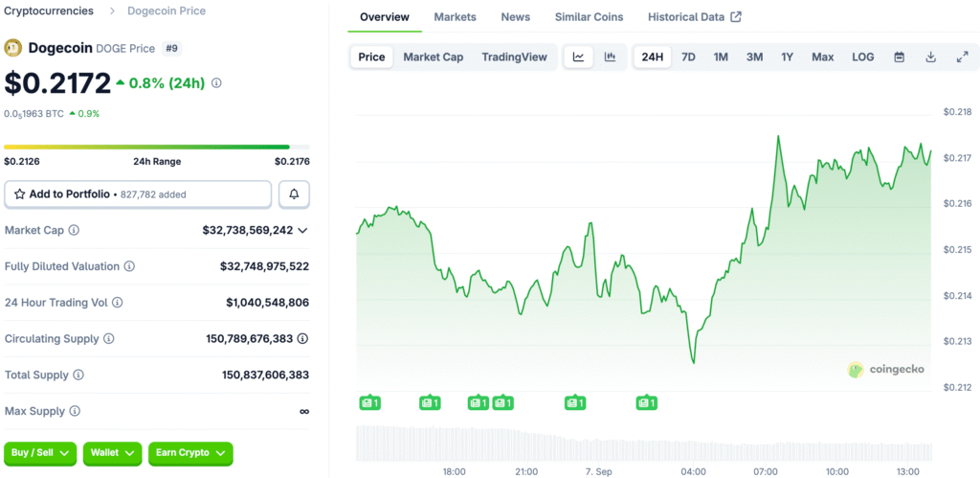This screenshot has height=478, width=980.
Task: Open the Overview tab
Action: tap(385, 17)
